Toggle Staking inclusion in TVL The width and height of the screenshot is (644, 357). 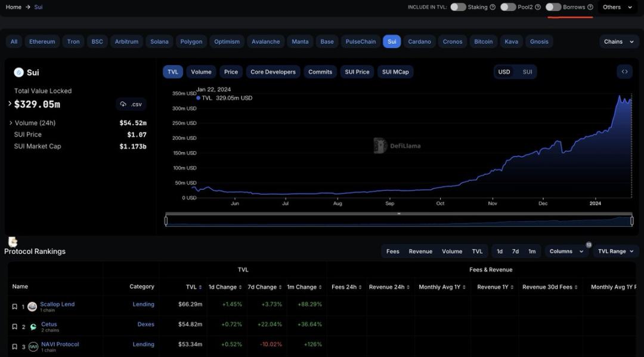[x=458, y=7]
